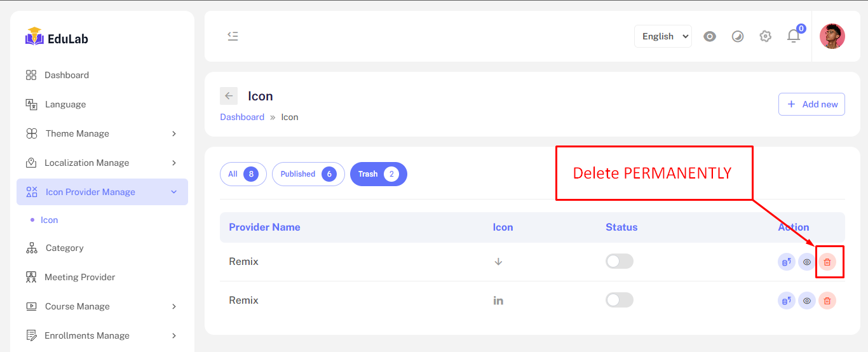Expand the Theme Manage sidebar menu
The width and height of the screenshot is (868, 352).
pos(102,133)
